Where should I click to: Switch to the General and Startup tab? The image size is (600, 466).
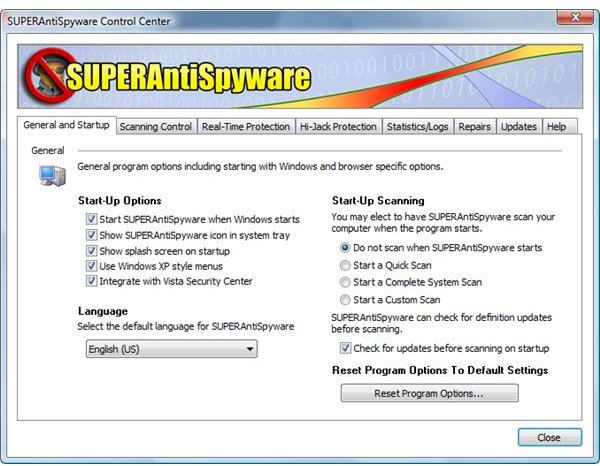pyautogui.click(x=66, y=125)
